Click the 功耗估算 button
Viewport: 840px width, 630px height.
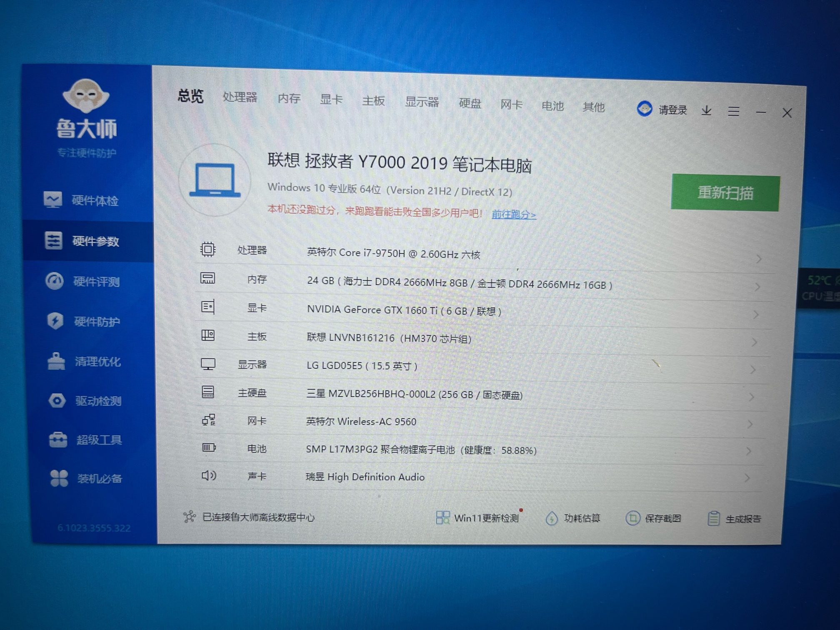573,518
